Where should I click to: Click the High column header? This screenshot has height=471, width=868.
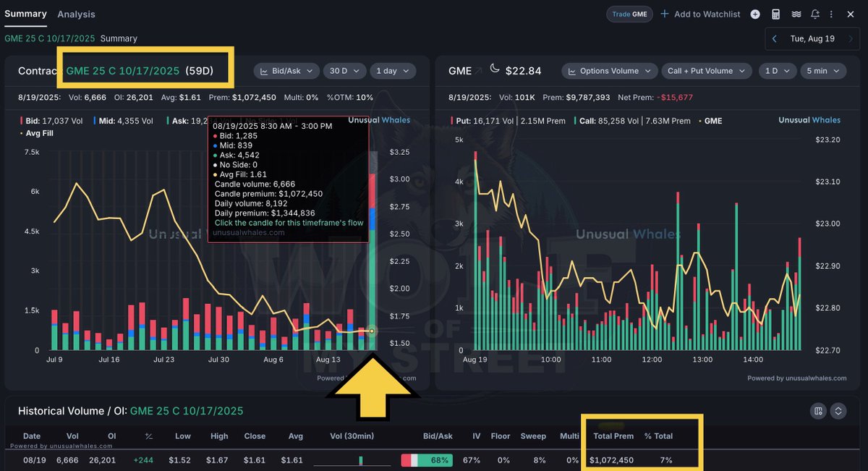[219, 436]
